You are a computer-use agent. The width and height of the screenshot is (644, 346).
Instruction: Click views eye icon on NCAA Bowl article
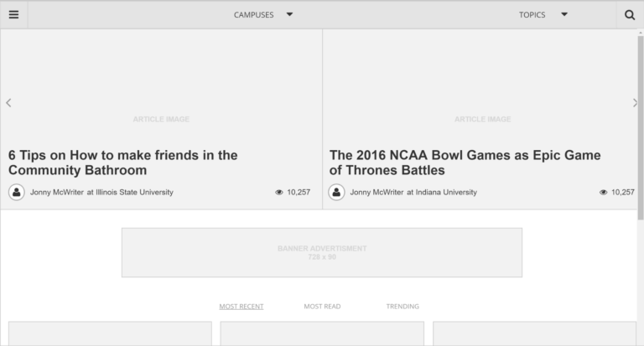click(603, 192)
